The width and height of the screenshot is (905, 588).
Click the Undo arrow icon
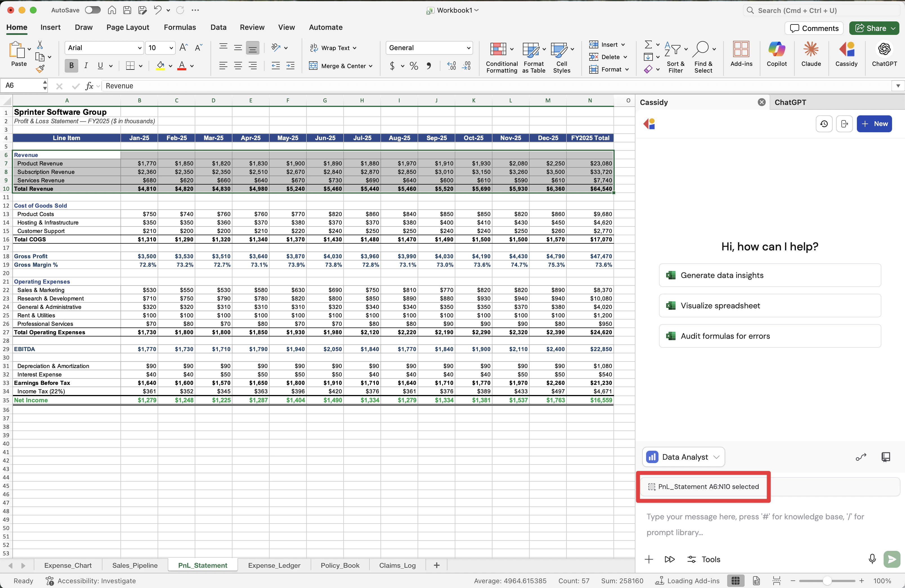[x=157, y=10]
